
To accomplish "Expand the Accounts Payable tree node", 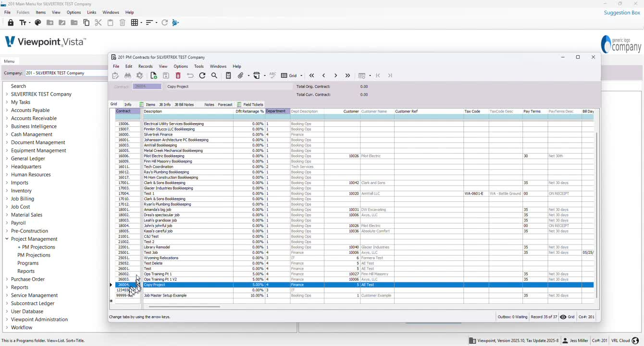I will pos(7,110).
